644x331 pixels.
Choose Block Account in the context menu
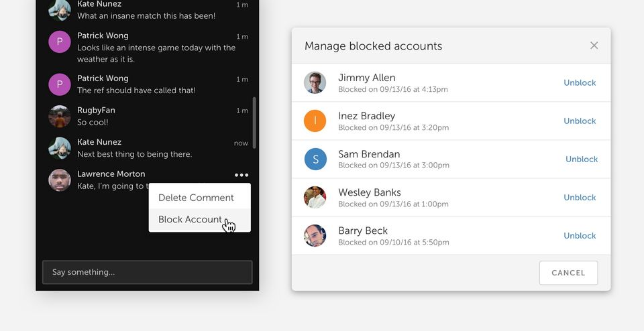coord(190,219)
